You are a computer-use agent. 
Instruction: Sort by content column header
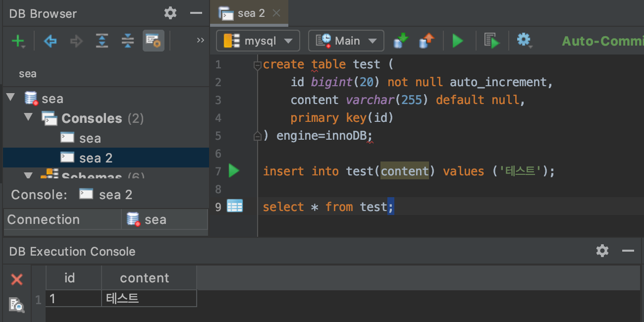(x=149, y=278)
